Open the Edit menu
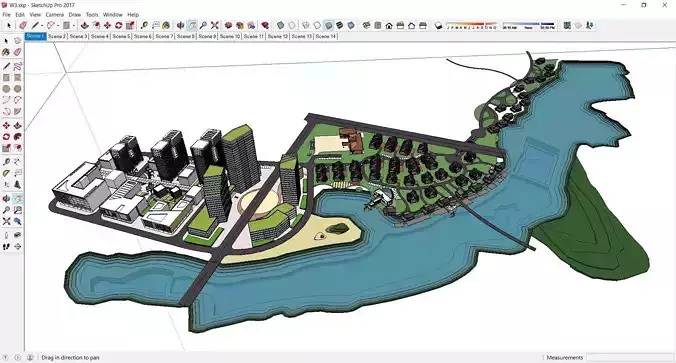676x363 pixels. 20,15
